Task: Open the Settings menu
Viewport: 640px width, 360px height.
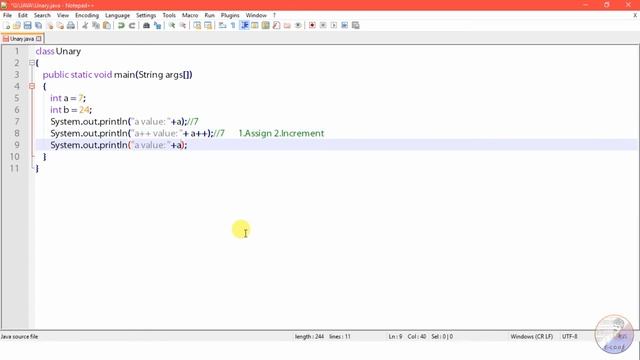Action: click(x=146, y=15)
